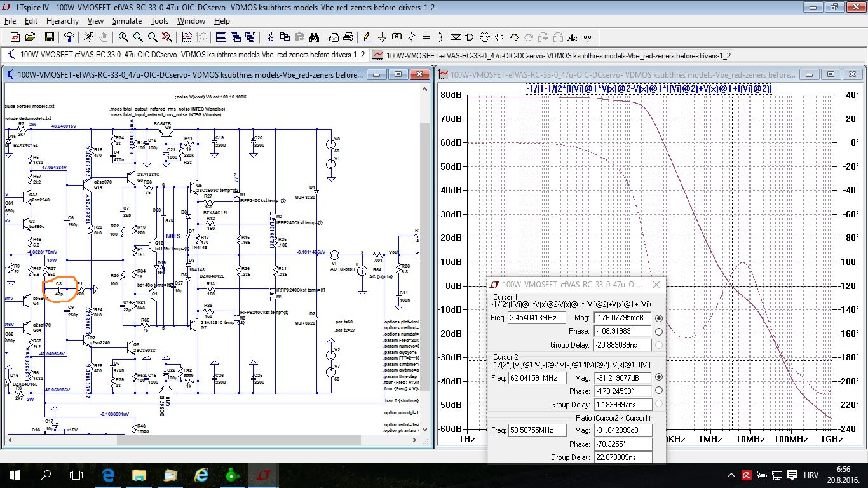Screen dimensions: 868x488
Task: Open the Help menu
Action: [x=222, y=21]
